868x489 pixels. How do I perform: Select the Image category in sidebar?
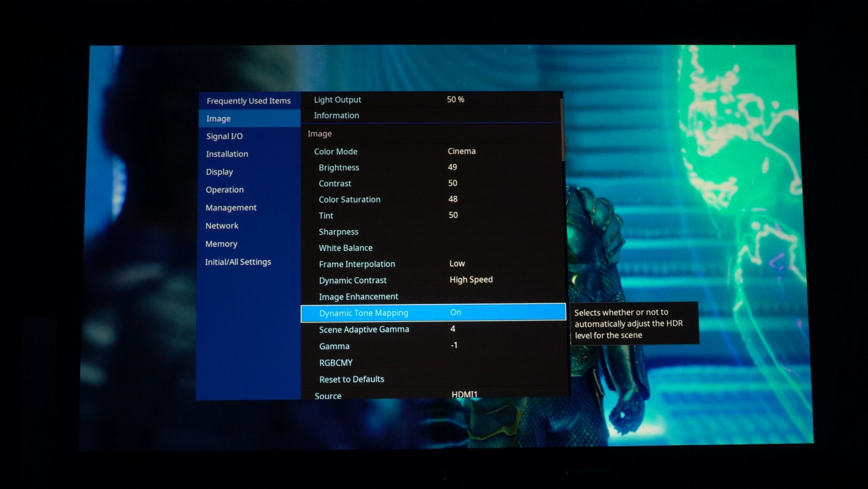point(249,118)
